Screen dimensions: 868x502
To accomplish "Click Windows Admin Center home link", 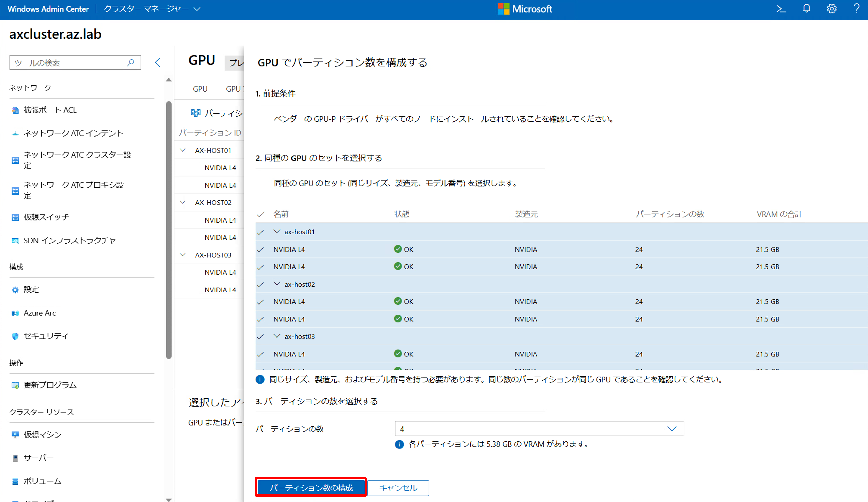I will (48, 9).
